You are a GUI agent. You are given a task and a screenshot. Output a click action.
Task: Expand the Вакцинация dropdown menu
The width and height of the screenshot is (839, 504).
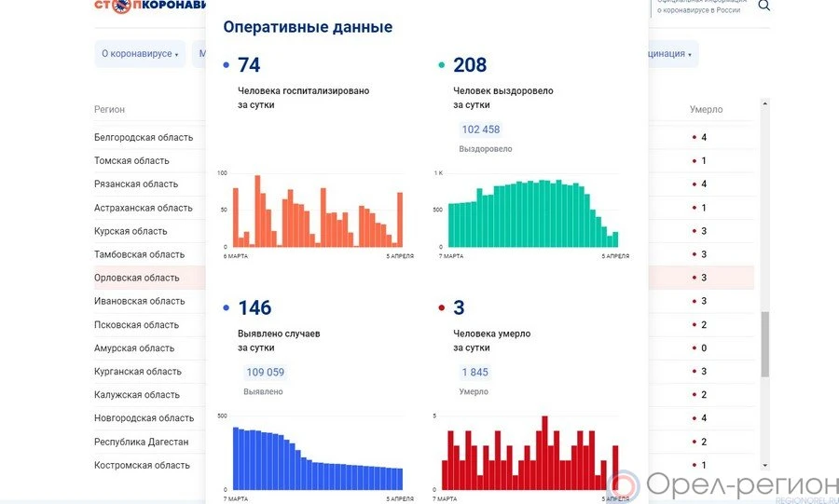coord(667,54)
